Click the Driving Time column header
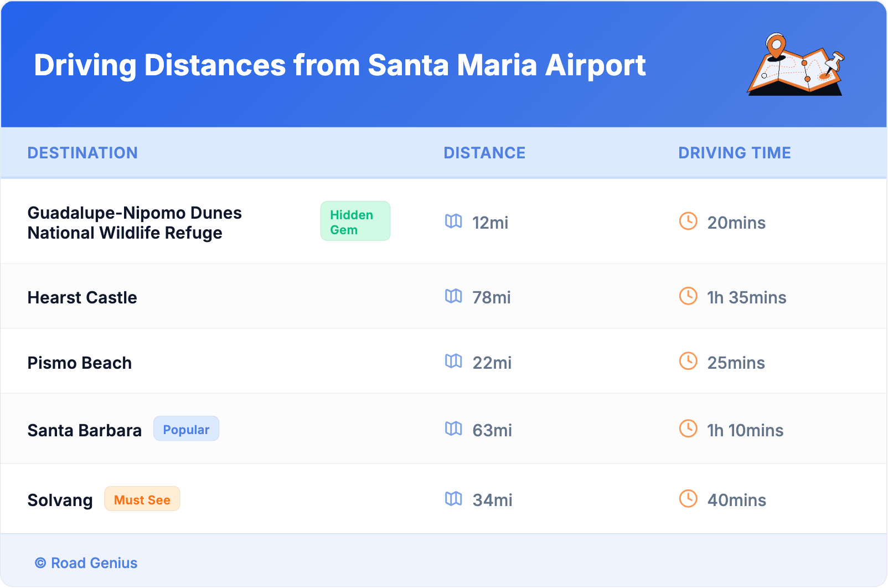 click(734, 153)
